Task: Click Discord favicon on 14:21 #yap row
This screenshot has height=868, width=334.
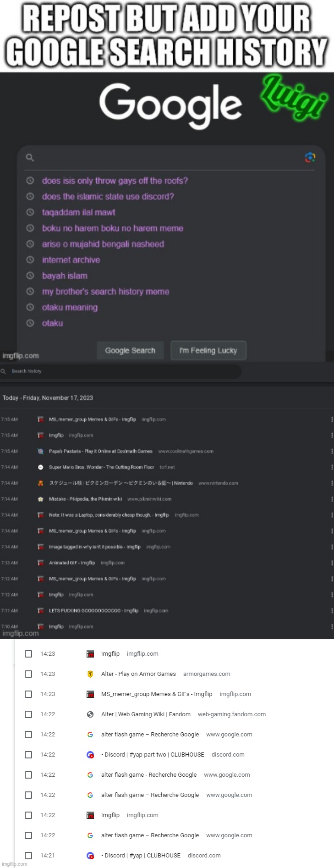Action: 90,856
